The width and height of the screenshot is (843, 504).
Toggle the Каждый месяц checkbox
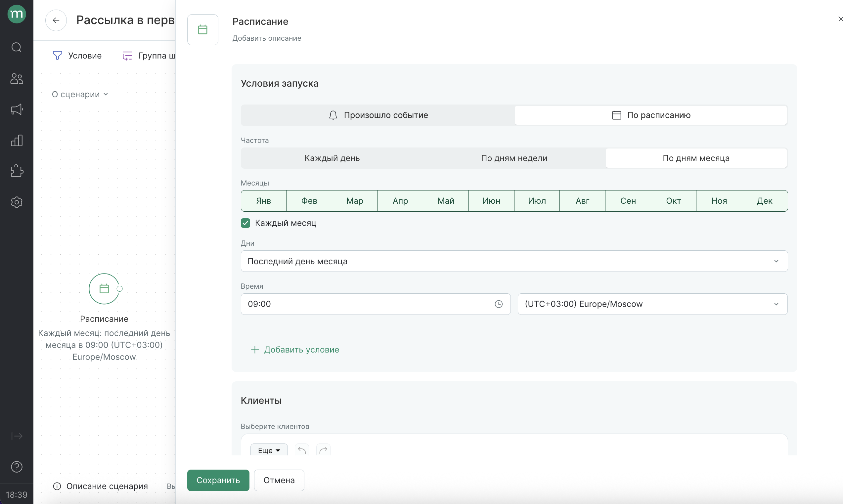pos(245,223)
